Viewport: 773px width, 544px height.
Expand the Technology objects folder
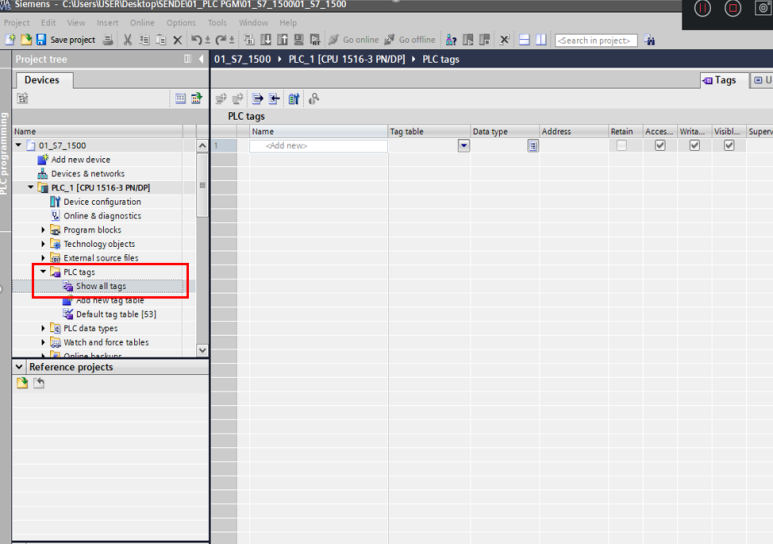43,244
